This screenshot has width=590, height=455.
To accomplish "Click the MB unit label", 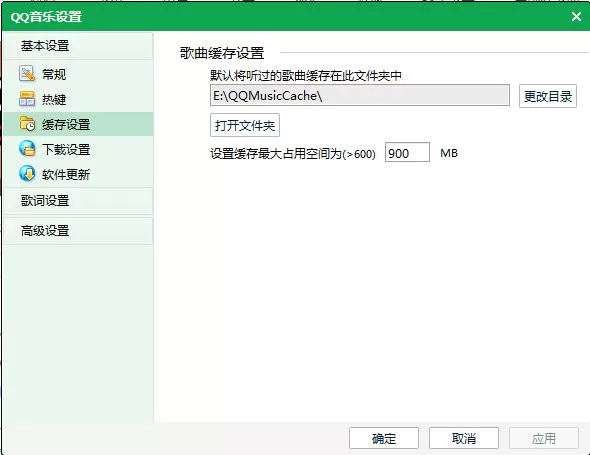I will (449, 153).
